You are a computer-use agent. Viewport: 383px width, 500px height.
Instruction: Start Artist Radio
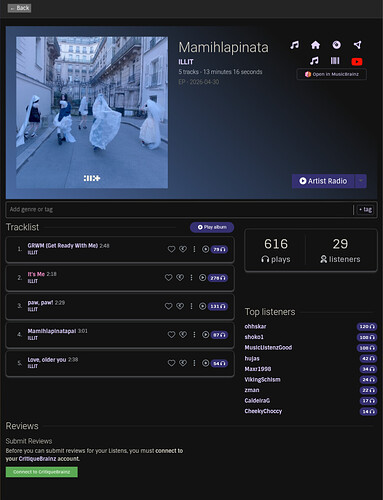323,181
